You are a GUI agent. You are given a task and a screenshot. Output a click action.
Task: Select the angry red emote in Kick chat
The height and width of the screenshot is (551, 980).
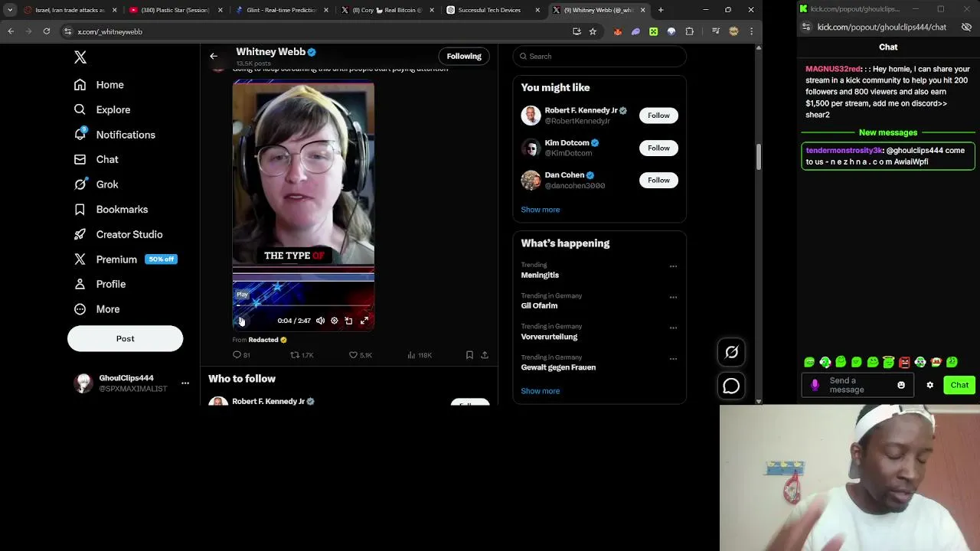click(x=904, y=362)
